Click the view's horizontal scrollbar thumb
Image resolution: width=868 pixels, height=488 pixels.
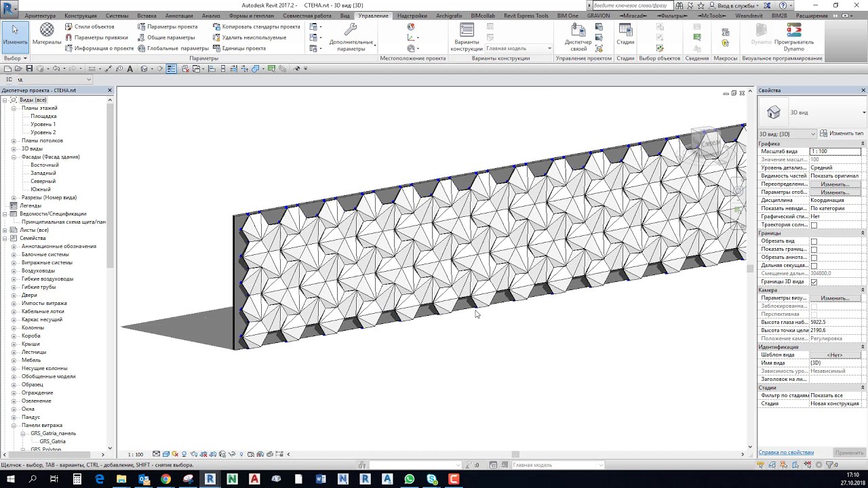tap(515, 454)
